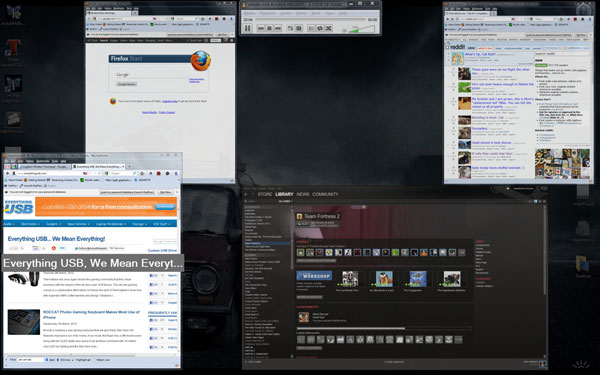Viewport: 600px width, 375px height.
Task: Expand the Storage menu on Everything USB
Action: (139, 224)
